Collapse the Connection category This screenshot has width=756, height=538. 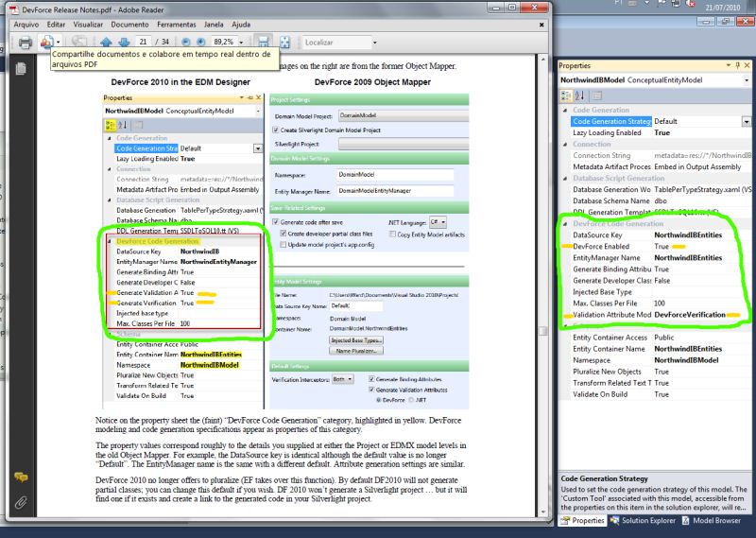(x=564, y=144)
